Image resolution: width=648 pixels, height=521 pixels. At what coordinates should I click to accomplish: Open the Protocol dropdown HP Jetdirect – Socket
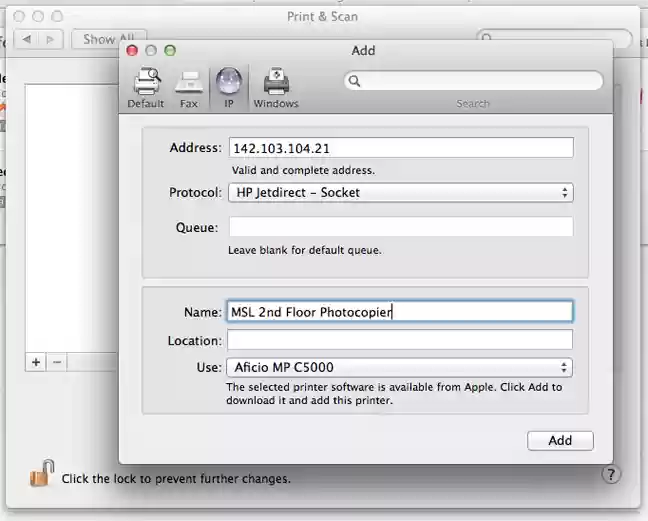pos(400,193)
